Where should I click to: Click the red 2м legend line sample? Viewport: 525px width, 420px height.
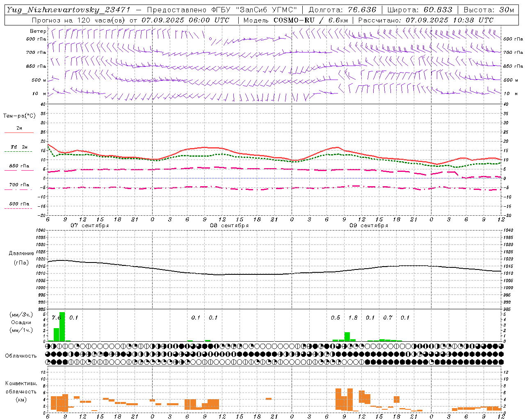19,132
